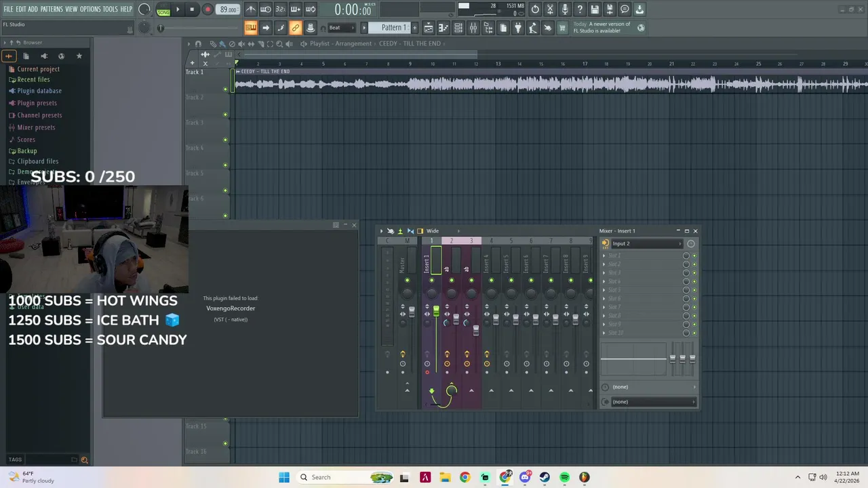Image resolution: width=868 pixels, height=488 pixels.
Task: Open the bottom (none) audio output dropdown
Action: [x=653, y=402]
